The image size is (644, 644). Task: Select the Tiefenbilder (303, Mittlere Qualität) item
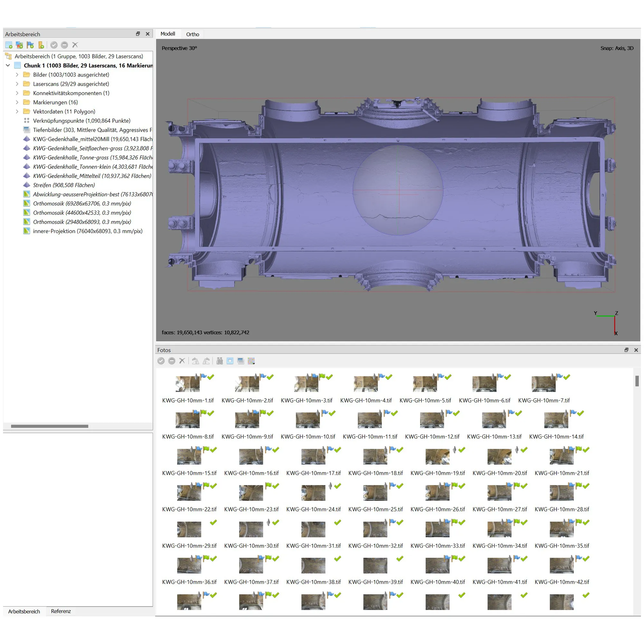pyautogui.click(x=88, y=130)
